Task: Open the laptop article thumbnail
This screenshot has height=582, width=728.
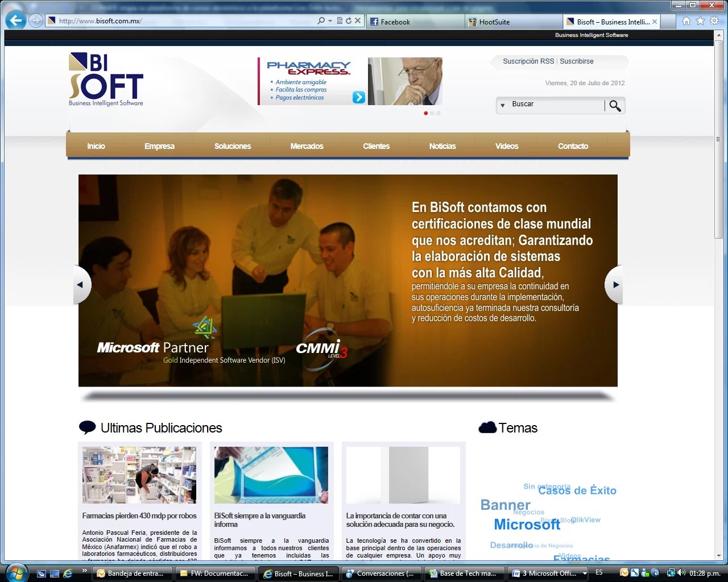Action: point(271,475)
